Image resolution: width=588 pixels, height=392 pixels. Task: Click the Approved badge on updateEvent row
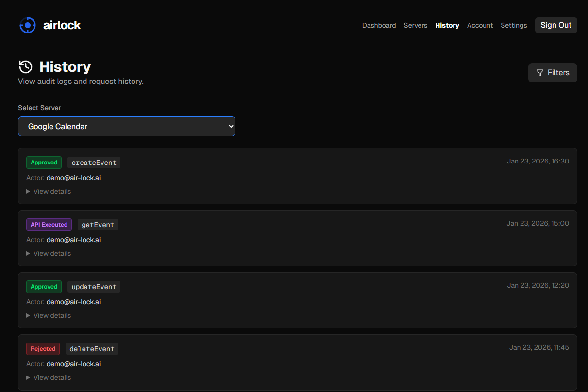coord(44,287)
